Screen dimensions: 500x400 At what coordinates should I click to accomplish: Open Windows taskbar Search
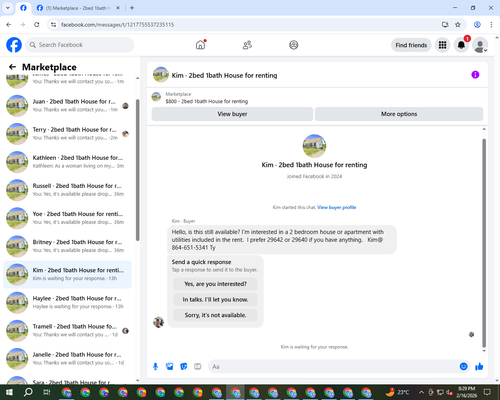[28, 392]
